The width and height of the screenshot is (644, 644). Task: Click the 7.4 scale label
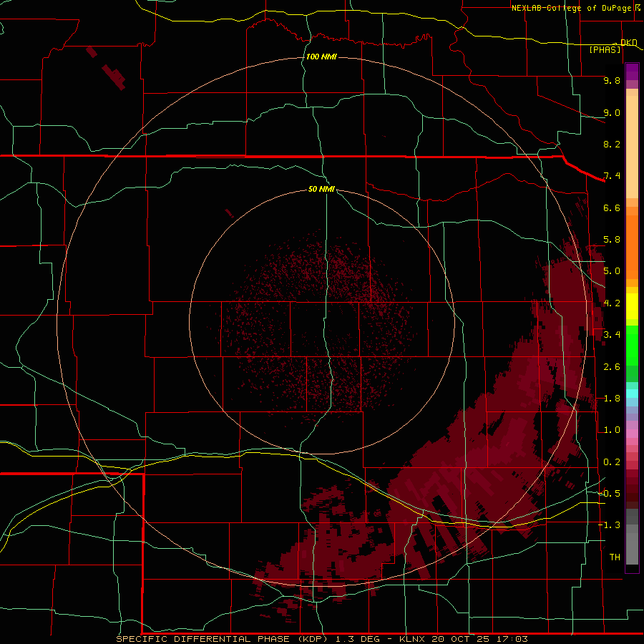(x=612, y=176)
